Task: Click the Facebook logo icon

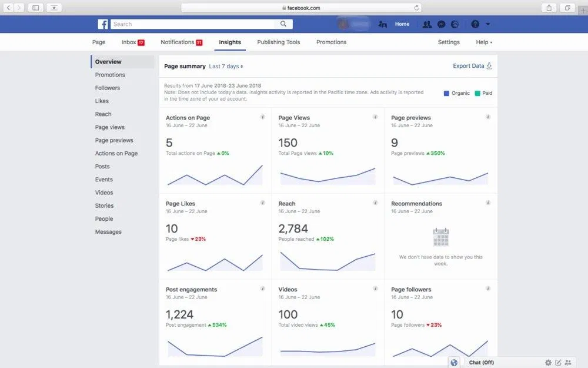Action: [102, 24]
